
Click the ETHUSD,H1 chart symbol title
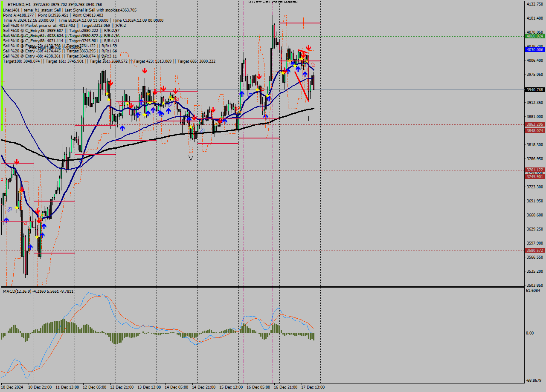click(16, 5)
